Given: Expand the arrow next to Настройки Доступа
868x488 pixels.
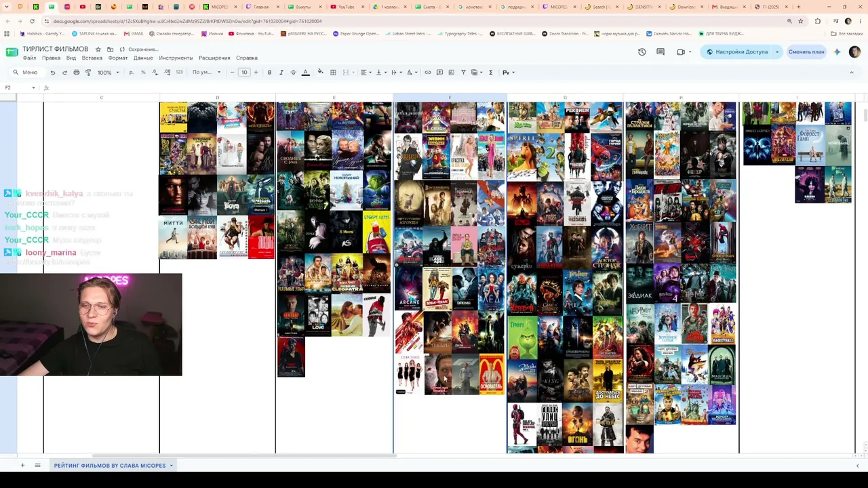Looking at the screenshot, I should coord(777,52).
